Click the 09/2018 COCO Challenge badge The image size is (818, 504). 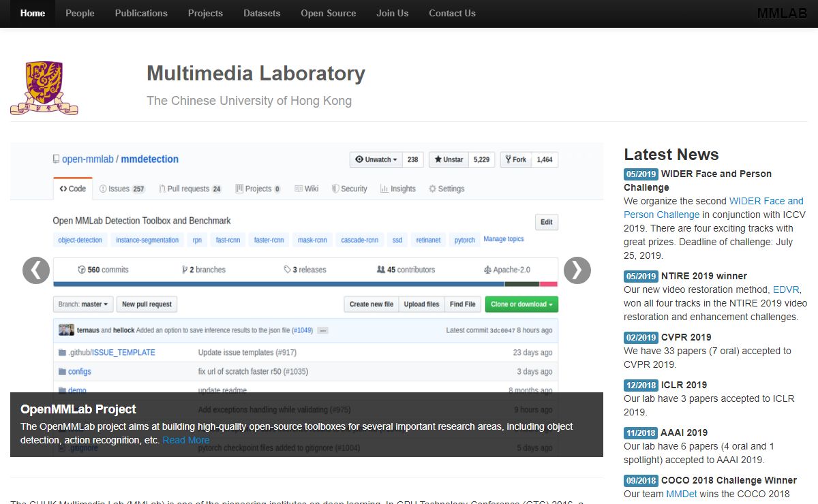(641, 481)
